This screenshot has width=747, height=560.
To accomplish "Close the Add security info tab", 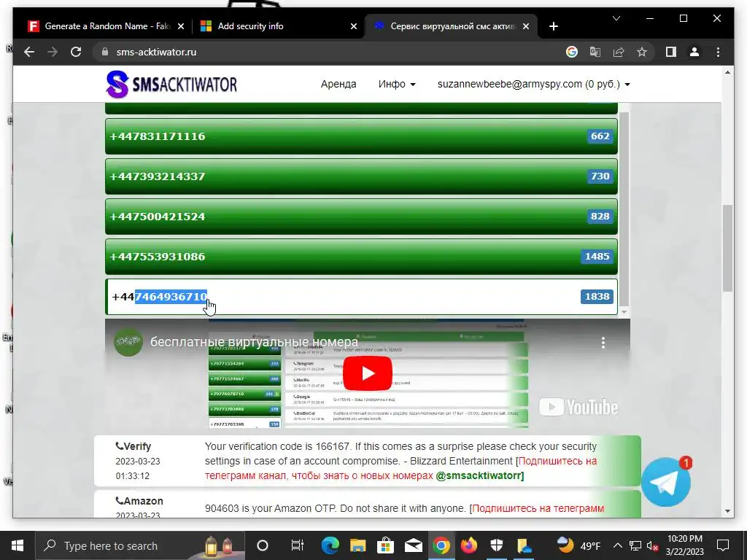I will pos(354,26).
